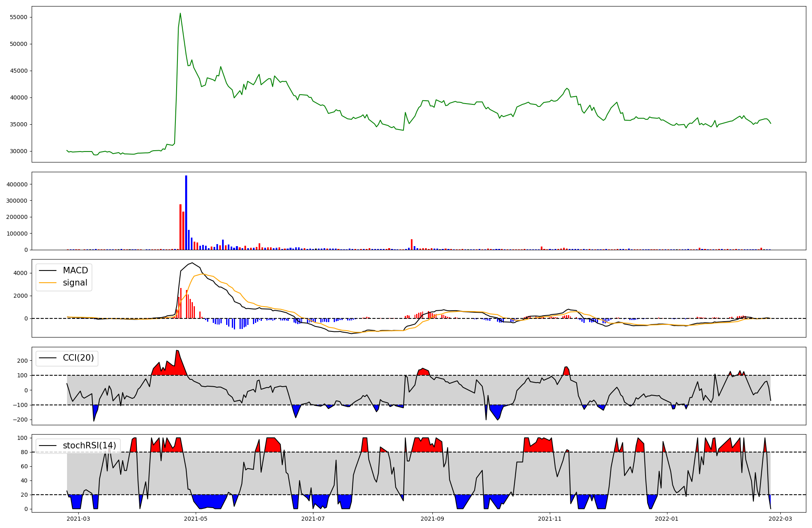Click the 2022-01 x-axis date label
Screen dimensions: 812x528
667,519
